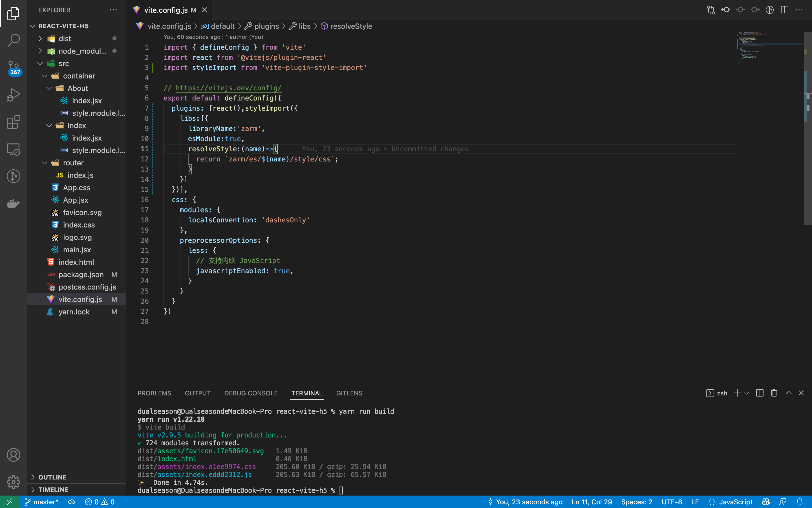Open Explorer more actions ellipsis
Screen dimensions: 812x508
click(x=113, y=10)
